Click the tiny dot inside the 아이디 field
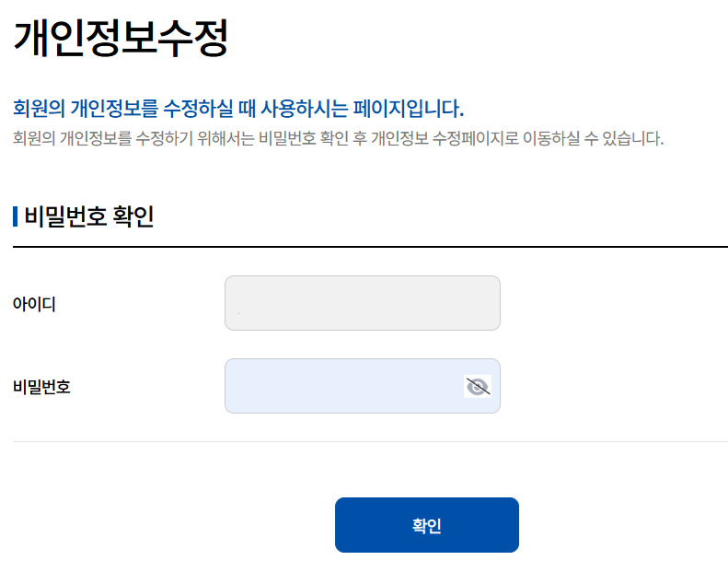This screenshot has height=572, width=728. click(238, 313)
